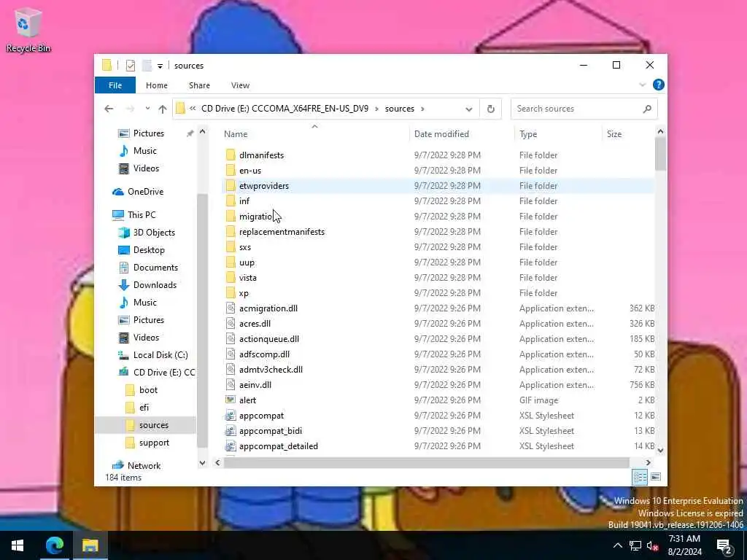Open the Recent locations dropdown arrow
The height and width of the screenshot is (560, 747).
tap(147, 109)
